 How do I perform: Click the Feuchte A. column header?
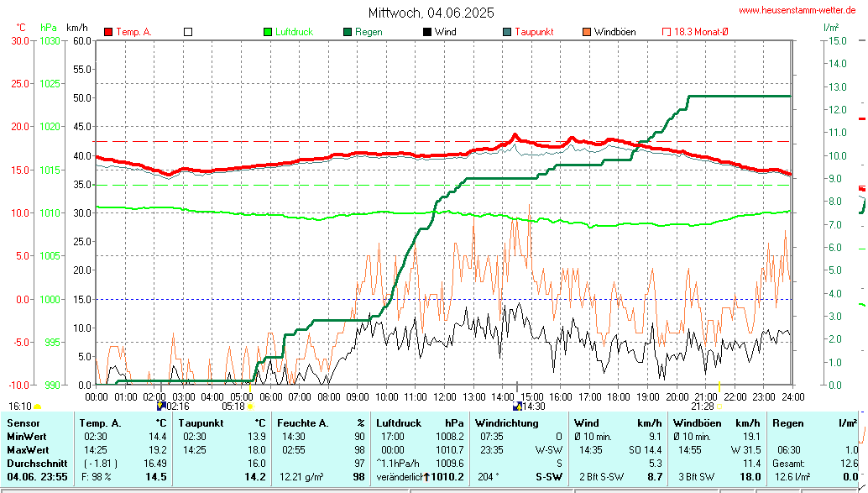[304, 423]
